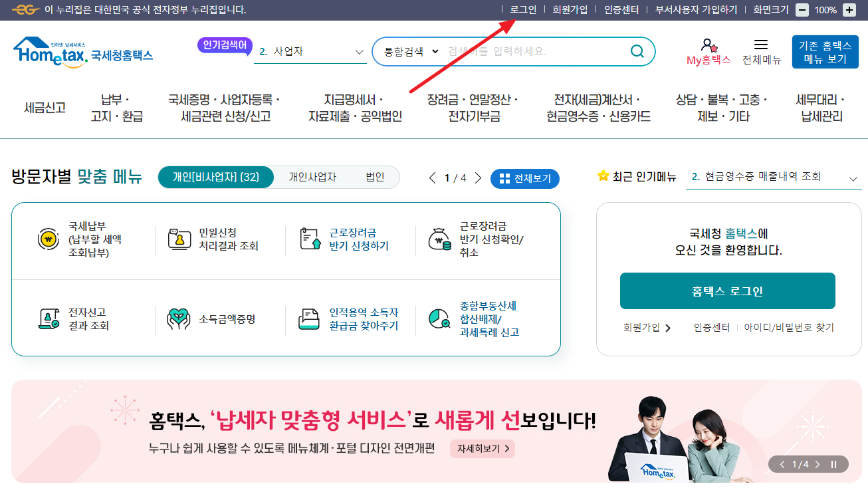Image resolution: width=868 pixels, height=496 pixels.
Task: Click the 전자신고 결과 조회 icon
Action: click(x=49, y=319)
